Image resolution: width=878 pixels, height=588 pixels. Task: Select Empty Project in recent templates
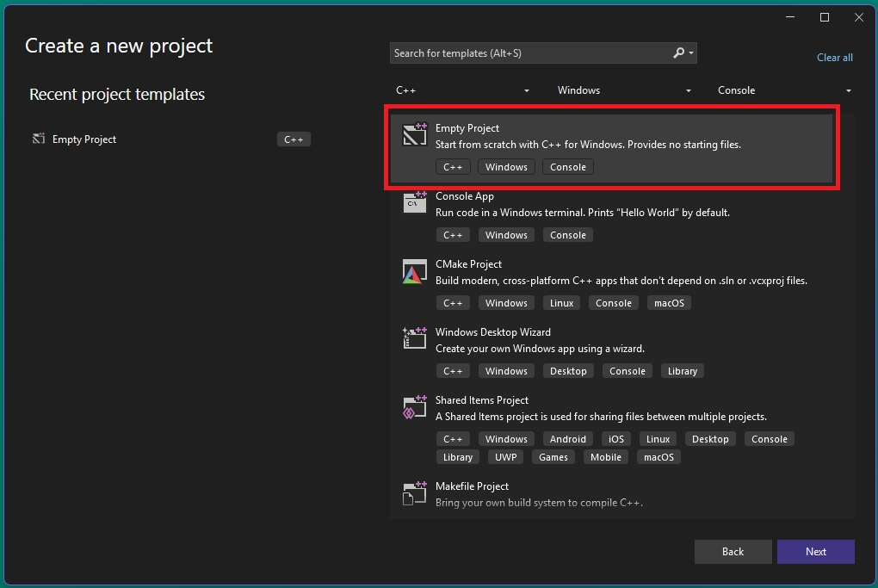coord(171,139)
